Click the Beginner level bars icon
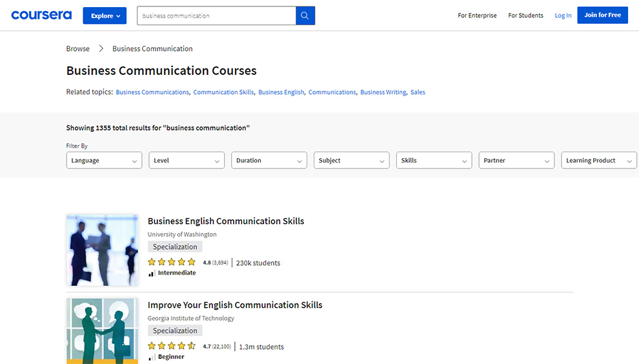This screenshot has height=364, width=639. coord(151,358)
